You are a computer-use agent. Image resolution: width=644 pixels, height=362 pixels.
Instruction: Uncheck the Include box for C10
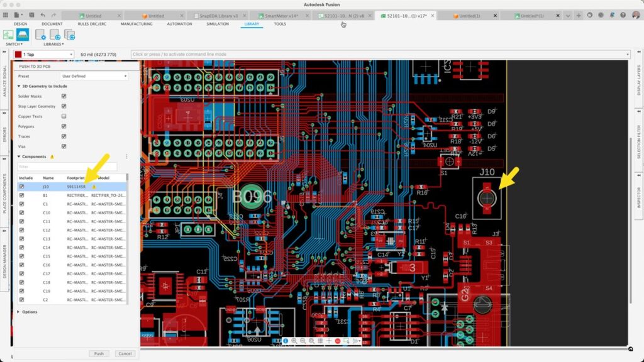22,212
